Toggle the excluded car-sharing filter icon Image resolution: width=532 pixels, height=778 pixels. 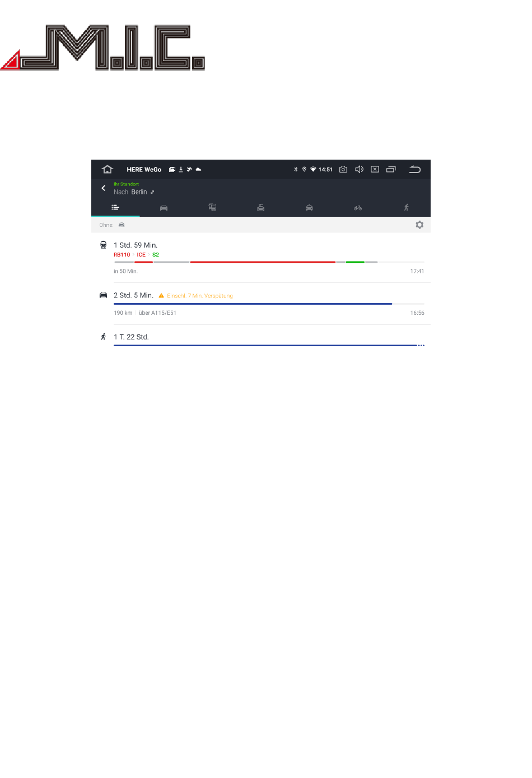(x=122, y=225)
